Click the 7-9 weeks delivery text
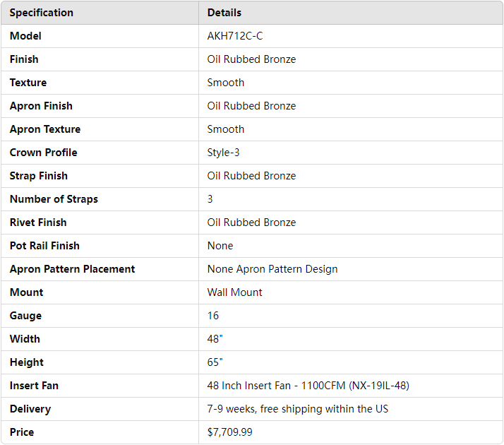 click(x=297, y=409)
